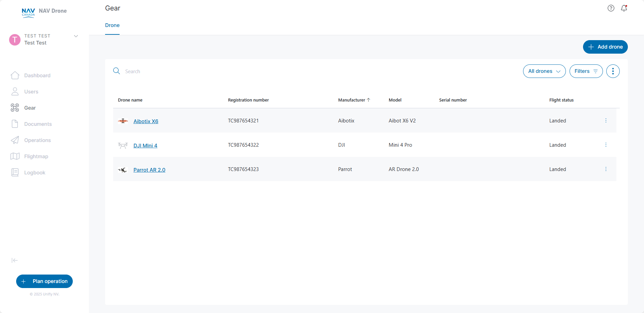
Task: Click the Registration number column header
Action: 248,100
